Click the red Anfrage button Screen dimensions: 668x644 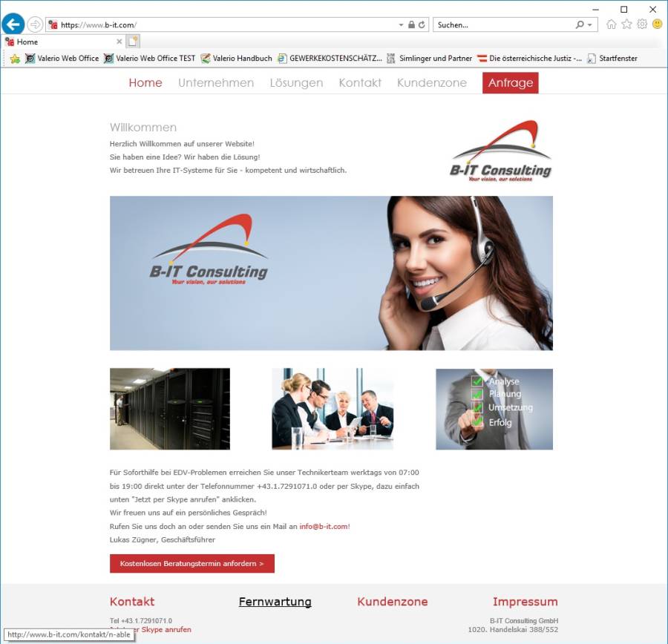(510, 83)
